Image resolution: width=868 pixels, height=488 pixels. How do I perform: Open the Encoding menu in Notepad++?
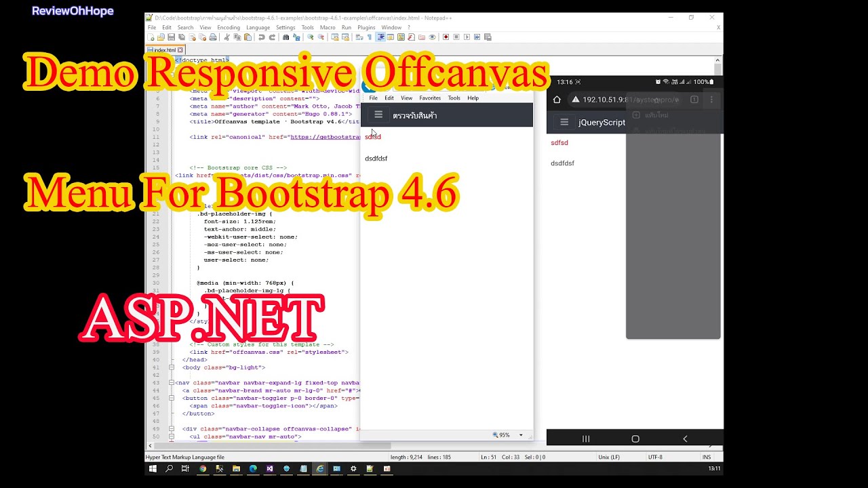229,28
